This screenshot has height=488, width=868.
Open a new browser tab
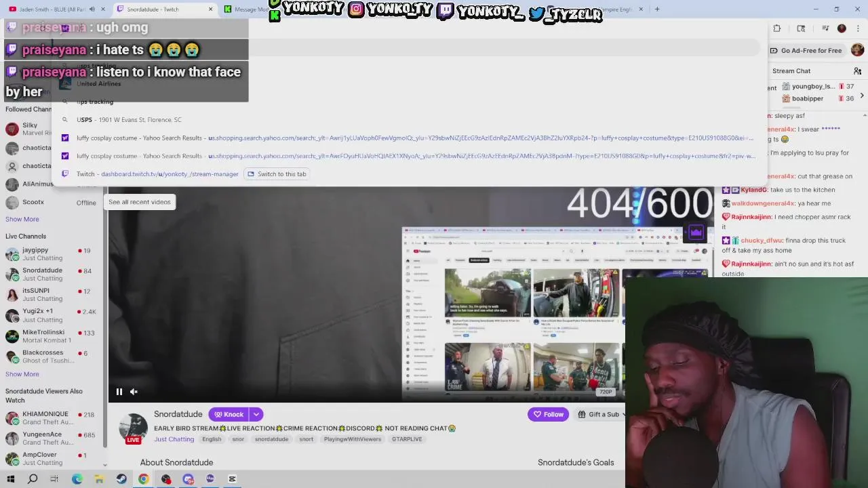(657, 9)
